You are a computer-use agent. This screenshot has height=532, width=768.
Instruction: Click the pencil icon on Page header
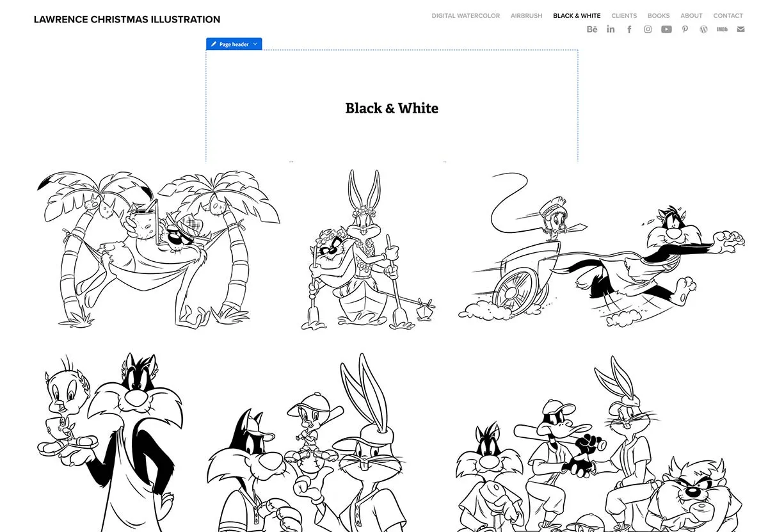(214, 44)
